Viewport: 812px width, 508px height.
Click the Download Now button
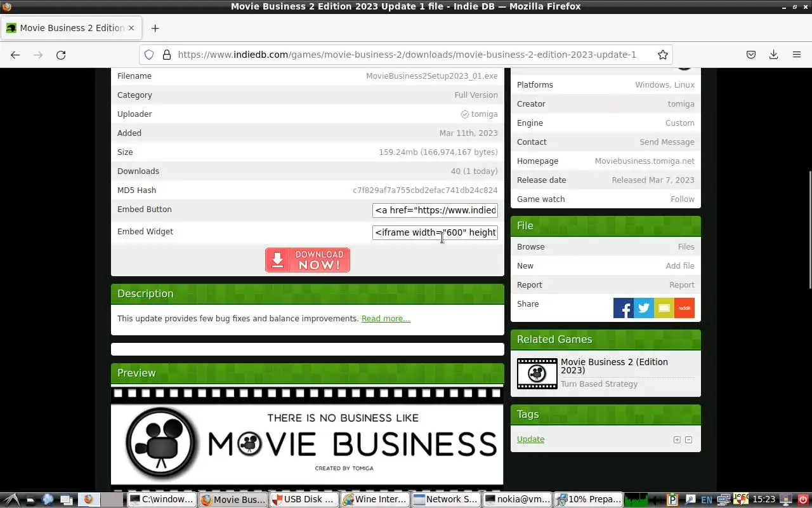pyautogui.click(x=308, y=260)
